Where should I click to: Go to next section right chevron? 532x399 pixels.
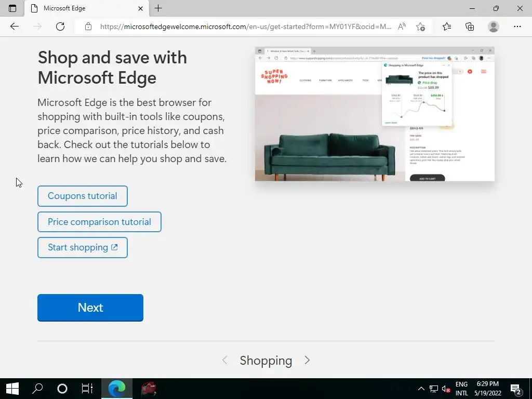[307, 361]
